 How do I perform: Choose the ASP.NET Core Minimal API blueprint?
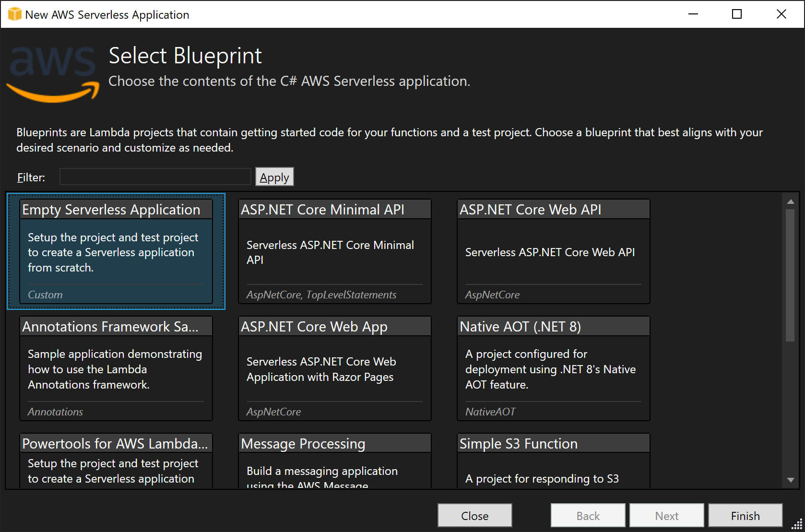tap(335, 251)
